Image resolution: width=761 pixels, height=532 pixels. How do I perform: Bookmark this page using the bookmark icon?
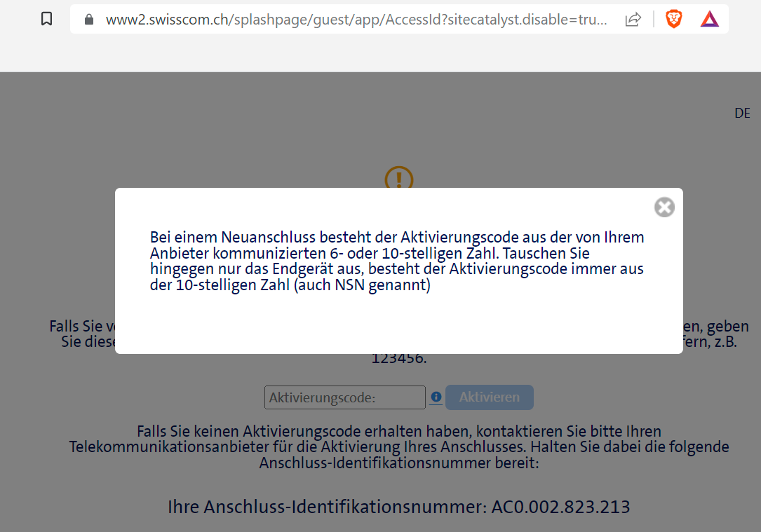[47, 20]
